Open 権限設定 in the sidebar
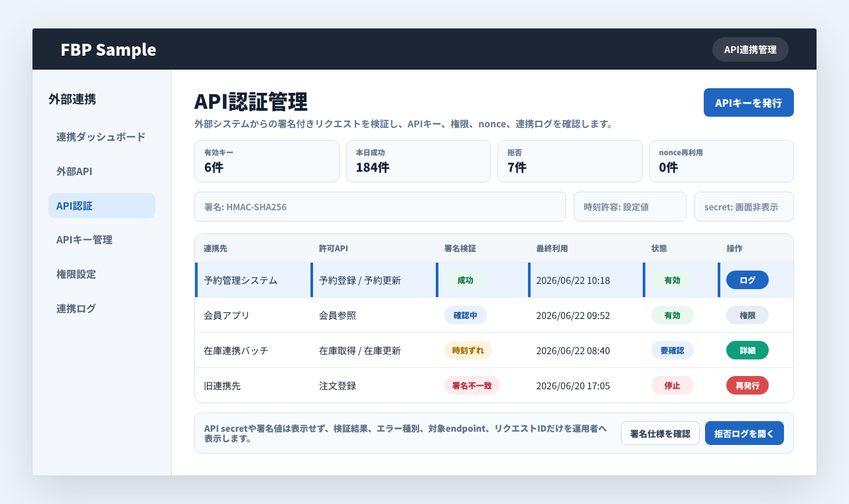This screenshot has height=504, width=849. pyautogui.click(x=101, y=274)
